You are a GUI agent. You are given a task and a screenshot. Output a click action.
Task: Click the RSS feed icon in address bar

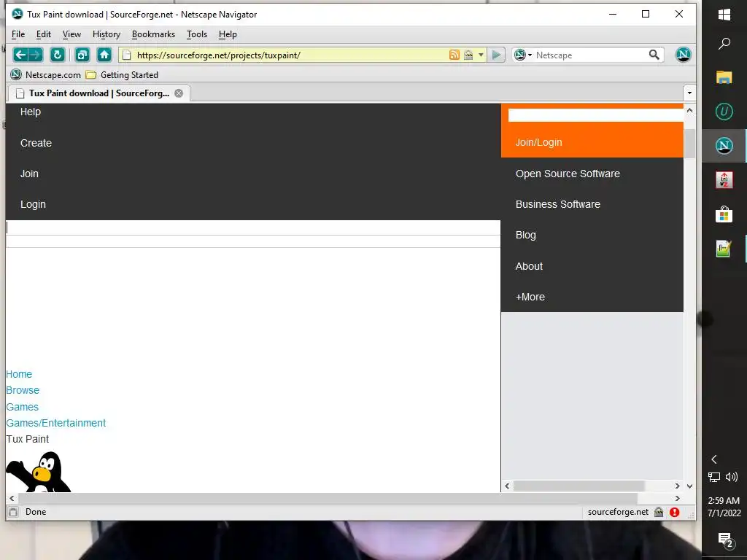coord(454,55)
